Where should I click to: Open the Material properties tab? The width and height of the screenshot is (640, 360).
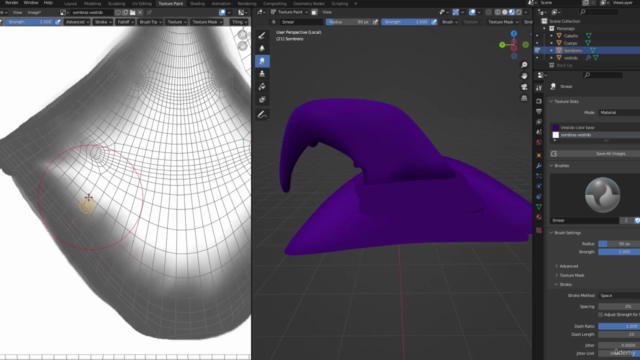(x=539, y=217)
